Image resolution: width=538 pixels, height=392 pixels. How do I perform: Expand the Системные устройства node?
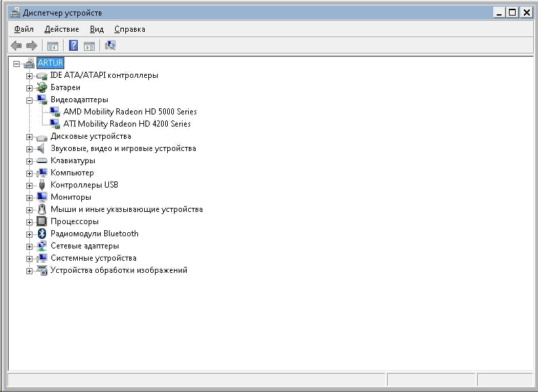(x=30, y=259)
